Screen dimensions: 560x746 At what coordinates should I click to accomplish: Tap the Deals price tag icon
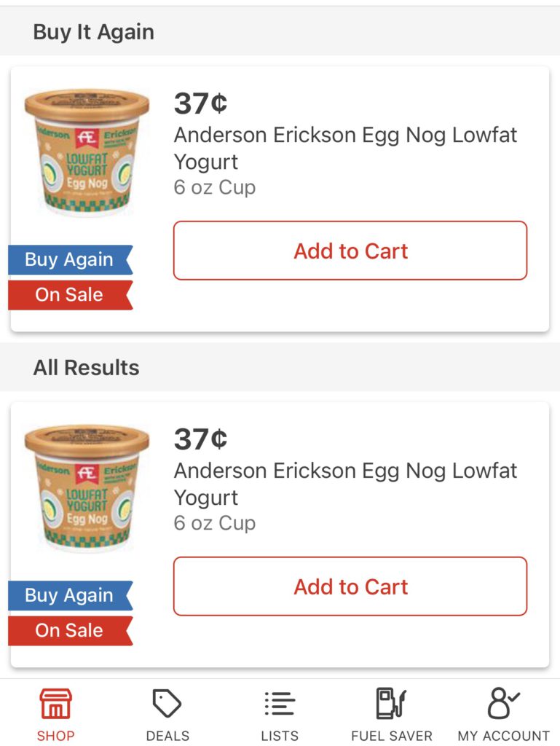167,704
